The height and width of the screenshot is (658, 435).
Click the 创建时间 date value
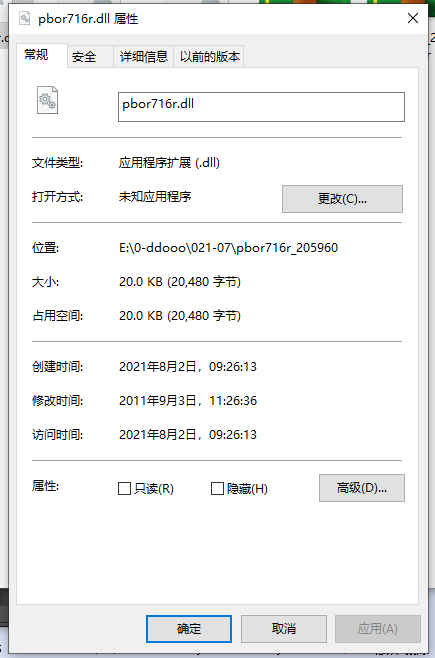click(x=188, y=367)
